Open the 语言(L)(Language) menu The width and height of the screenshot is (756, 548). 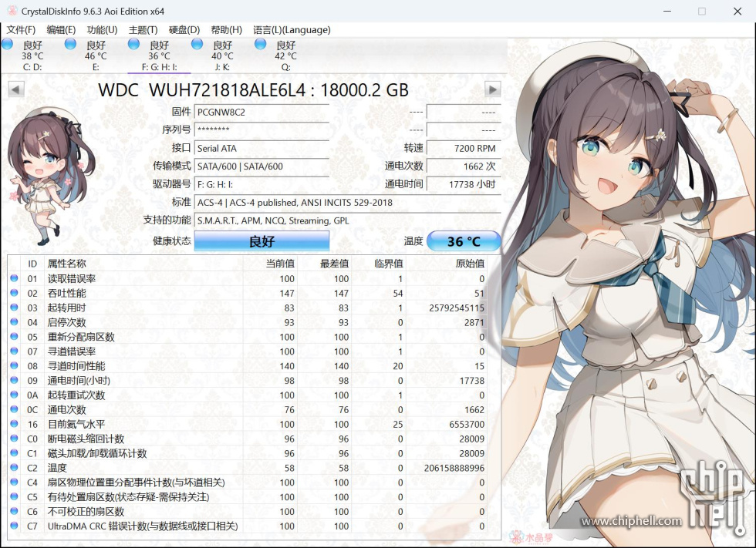292,30
